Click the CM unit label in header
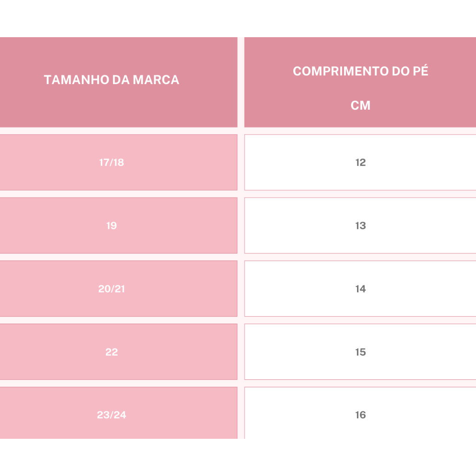The image size is (476, 476). pos(360,106)
